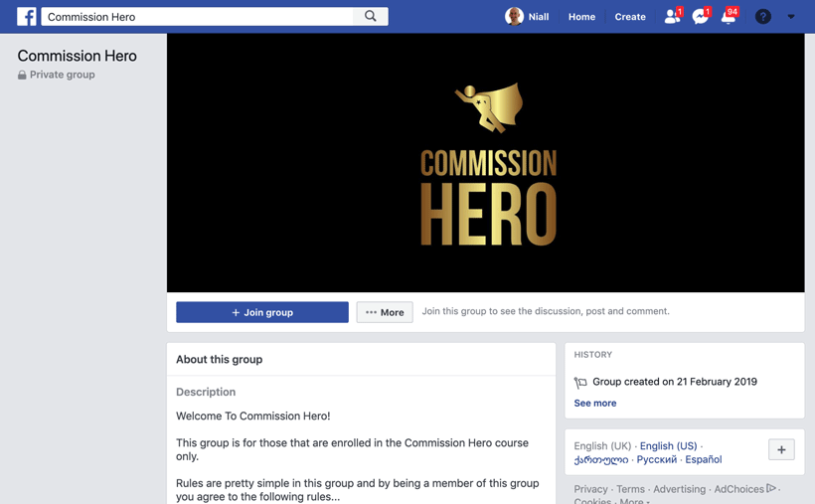
Task: Switch language to English (US)
Action: point(669,445)
